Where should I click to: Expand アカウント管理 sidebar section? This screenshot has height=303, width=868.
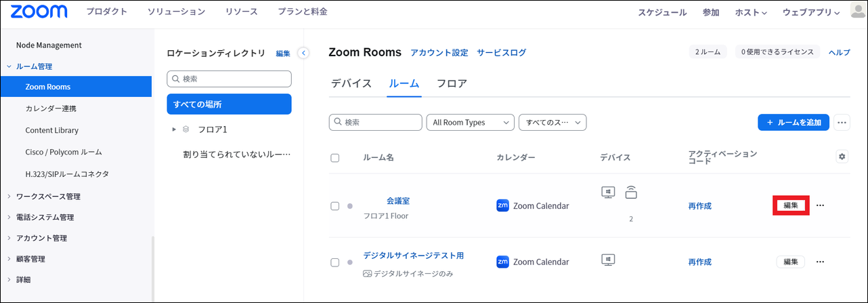[x=9, y=238]
